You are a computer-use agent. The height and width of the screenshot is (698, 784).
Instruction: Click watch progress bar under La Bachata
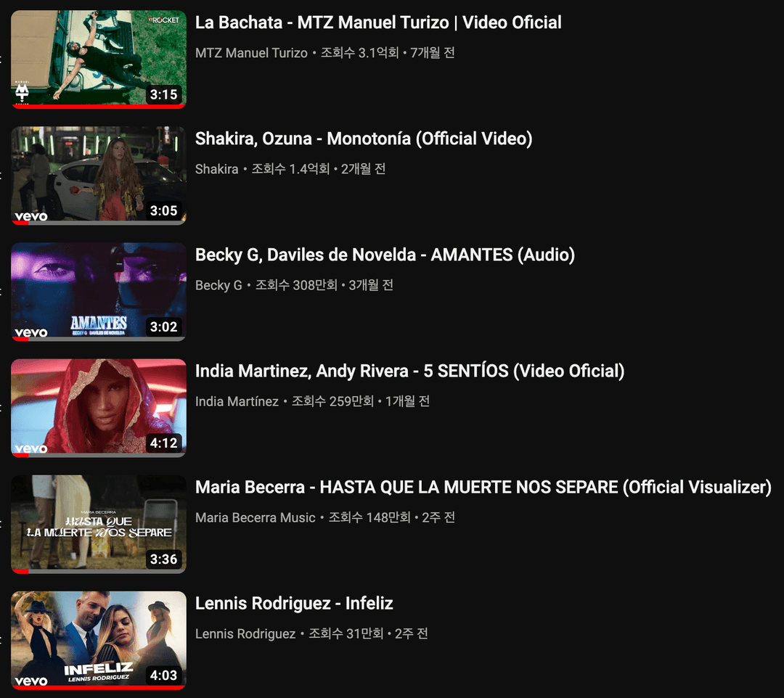[99, 107]
